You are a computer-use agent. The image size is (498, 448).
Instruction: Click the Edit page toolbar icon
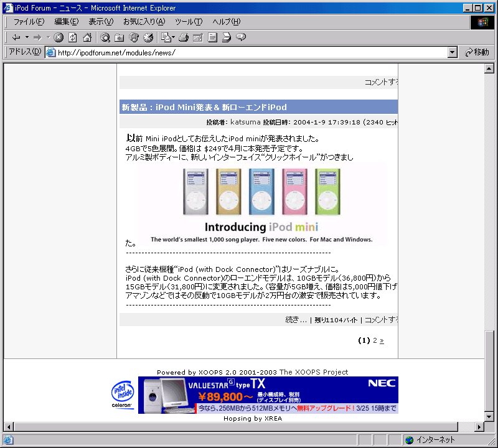198,37
